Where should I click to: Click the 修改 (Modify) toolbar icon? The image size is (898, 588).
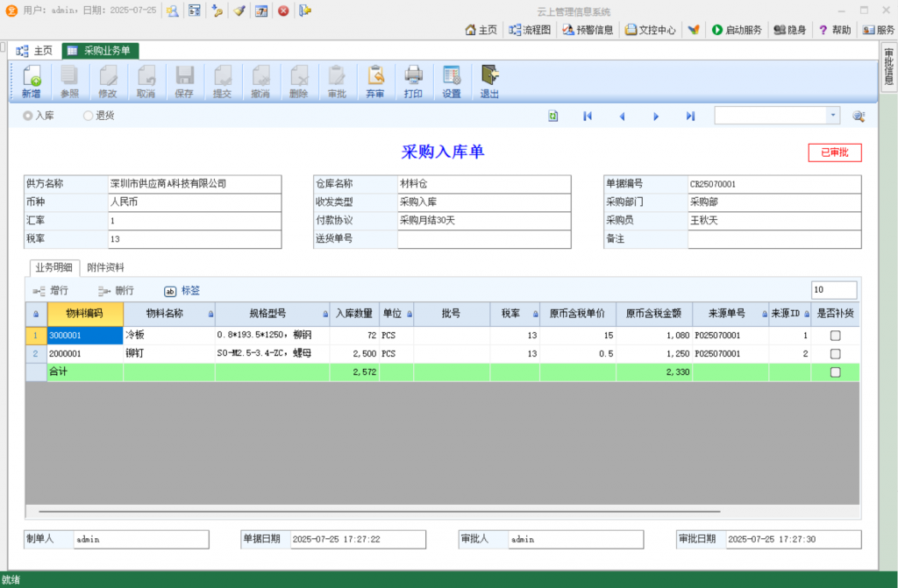point(108,81)
